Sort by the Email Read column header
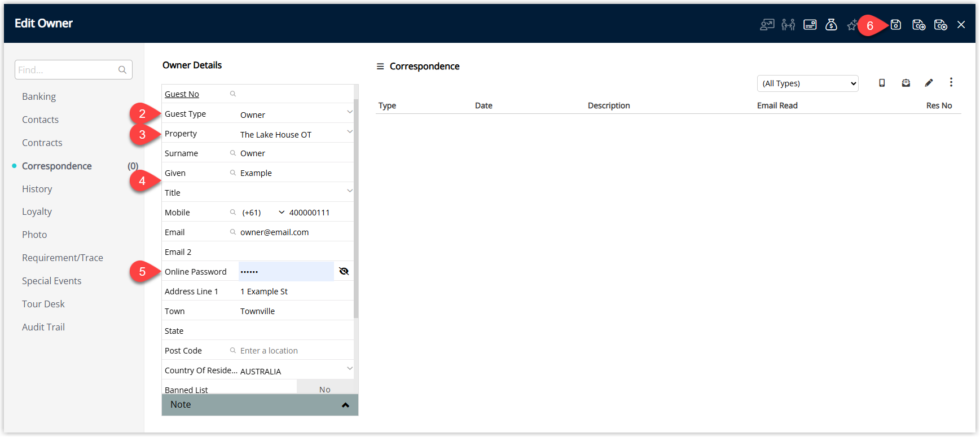 (x=777, y=105)
